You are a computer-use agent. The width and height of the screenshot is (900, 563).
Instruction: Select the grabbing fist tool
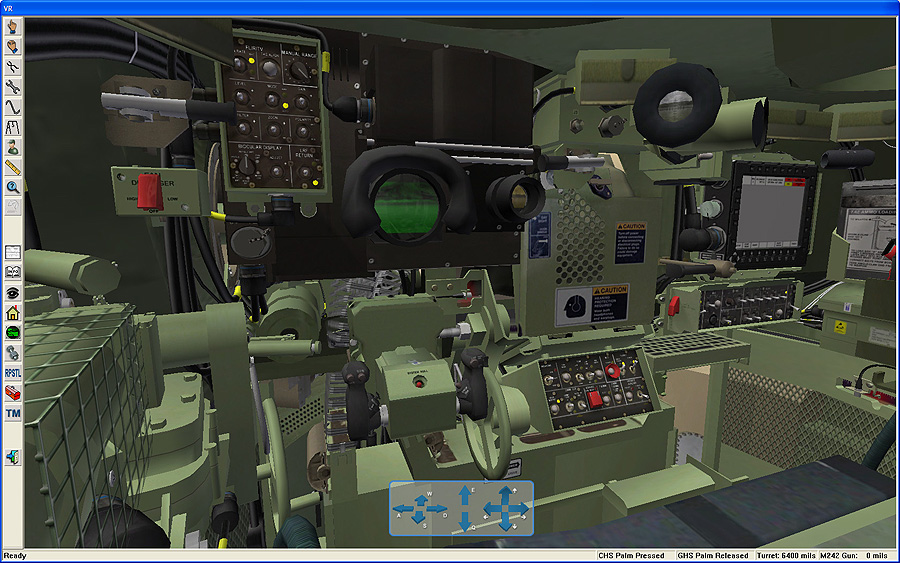(13, 45)
